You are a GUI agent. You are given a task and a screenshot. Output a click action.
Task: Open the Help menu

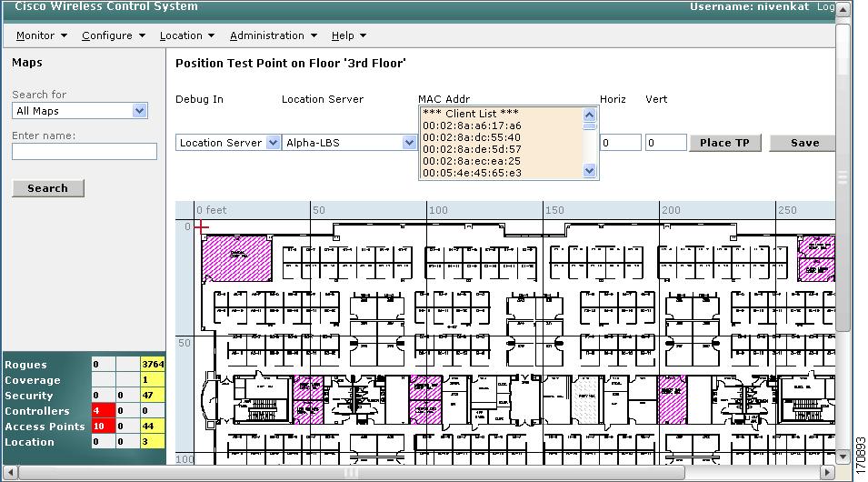pyautogui.click(x=349, y=35)
